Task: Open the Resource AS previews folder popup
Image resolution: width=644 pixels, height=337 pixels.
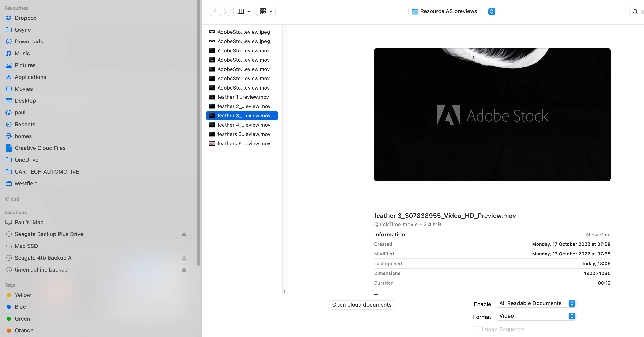Action: pyautogui.click(x=452, y=11)
